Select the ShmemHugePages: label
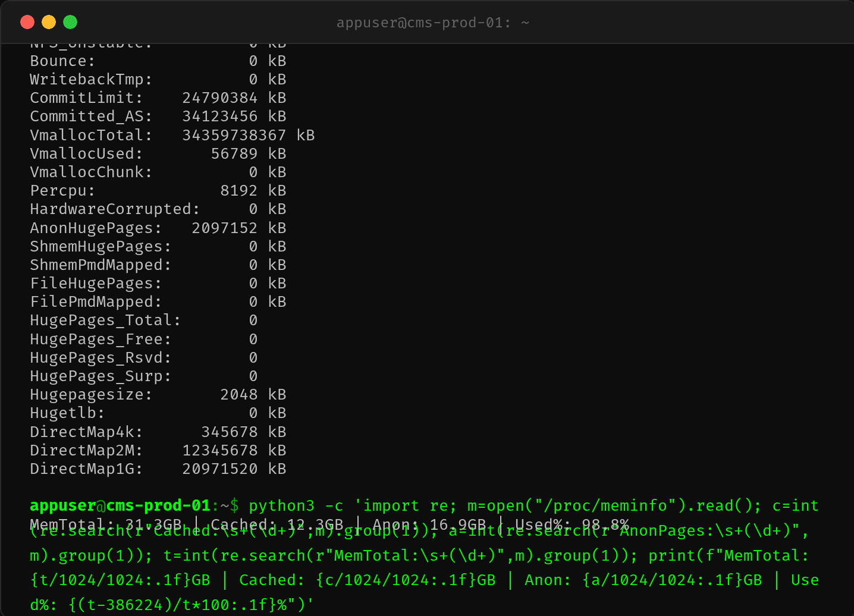The width and height of the screenshot is (854, 616). coord(101,246)
